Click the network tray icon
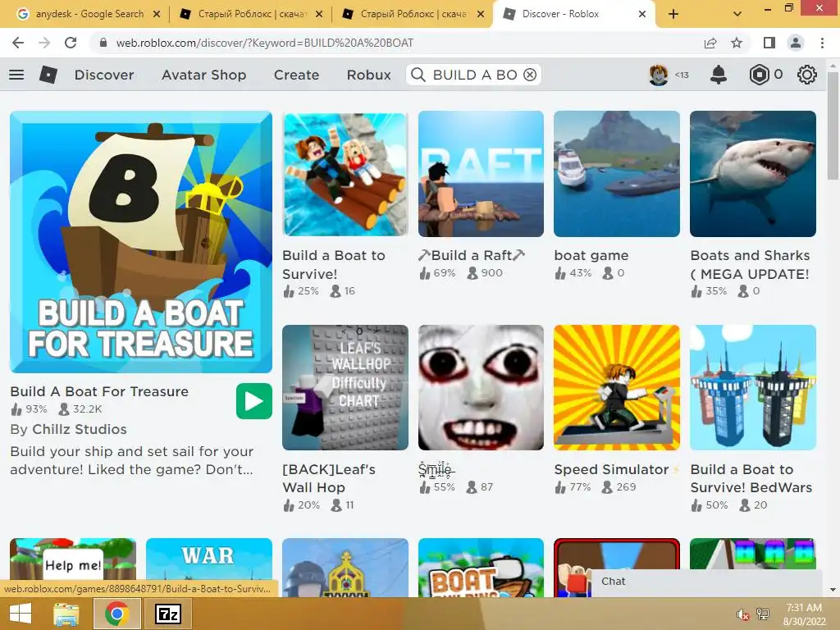 pyautogui.click(x=763, y=614)
